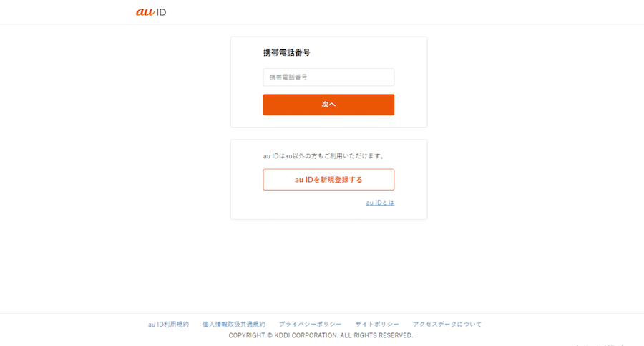Open プライバシーポリシー footer link
This screenshot has width=644, height=346.
coord(310,325)
